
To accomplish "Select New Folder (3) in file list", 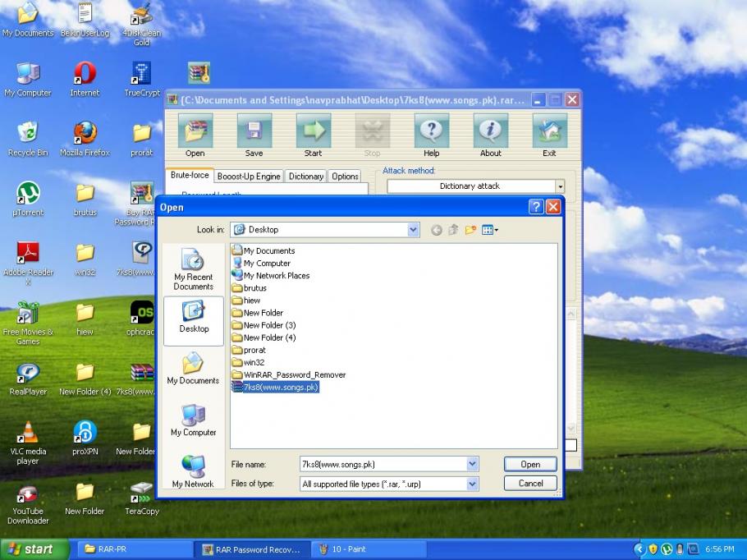I will pos(264,325).
